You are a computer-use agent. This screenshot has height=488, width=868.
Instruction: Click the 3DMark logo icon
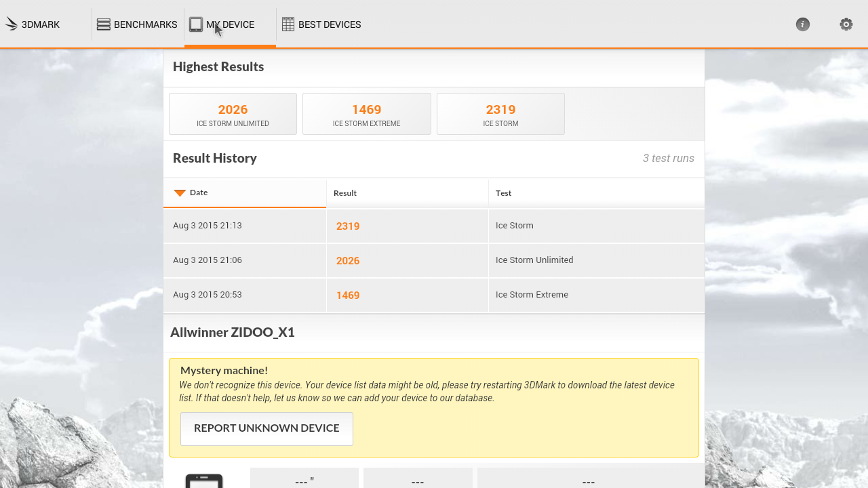pos(12,24)
